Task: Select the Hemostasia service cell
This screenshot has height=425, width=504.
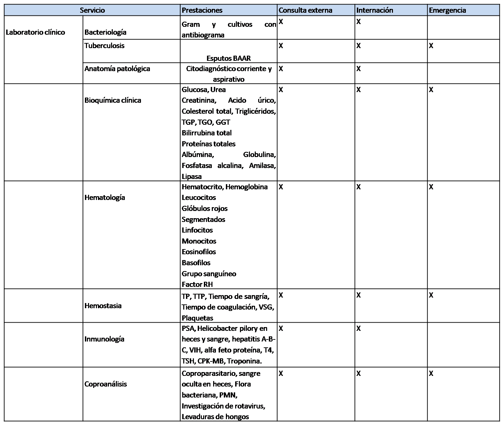Action: pyautogui.click(x=103, y=306)
